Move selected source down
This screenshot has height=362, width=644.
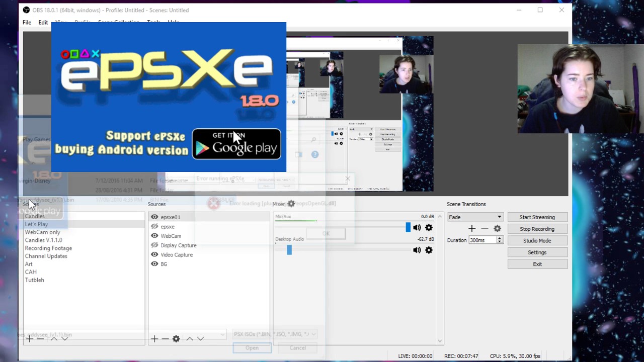(200, 339)
